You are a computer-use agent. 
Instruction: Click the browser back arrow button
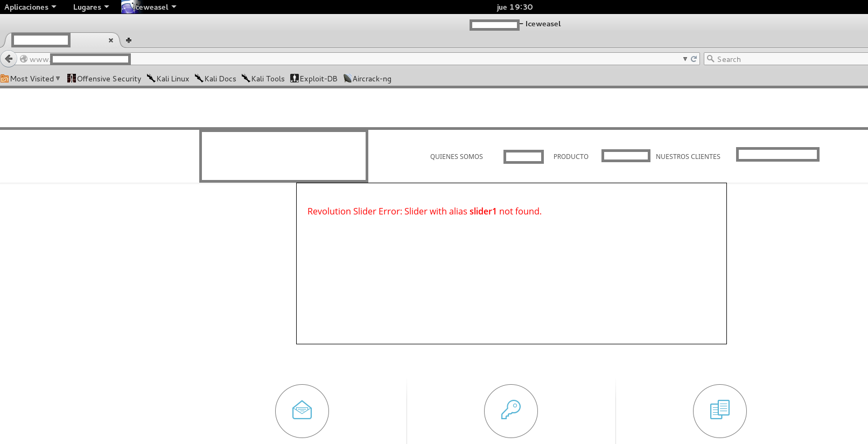tap(9, 59)
